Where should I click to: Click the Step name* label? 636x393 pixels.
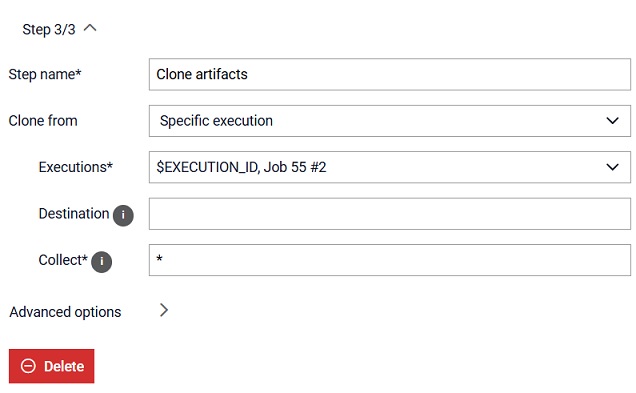45,74
